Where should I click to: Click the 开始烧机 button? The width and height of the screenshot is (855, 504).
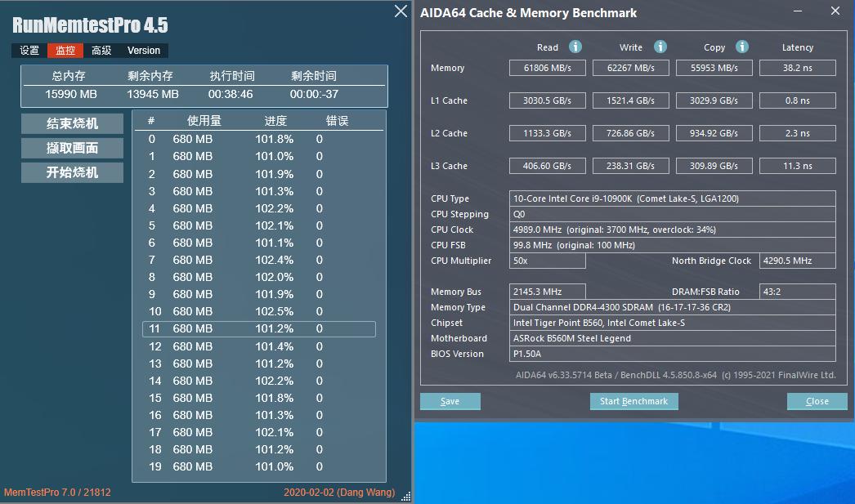(72, 172)
